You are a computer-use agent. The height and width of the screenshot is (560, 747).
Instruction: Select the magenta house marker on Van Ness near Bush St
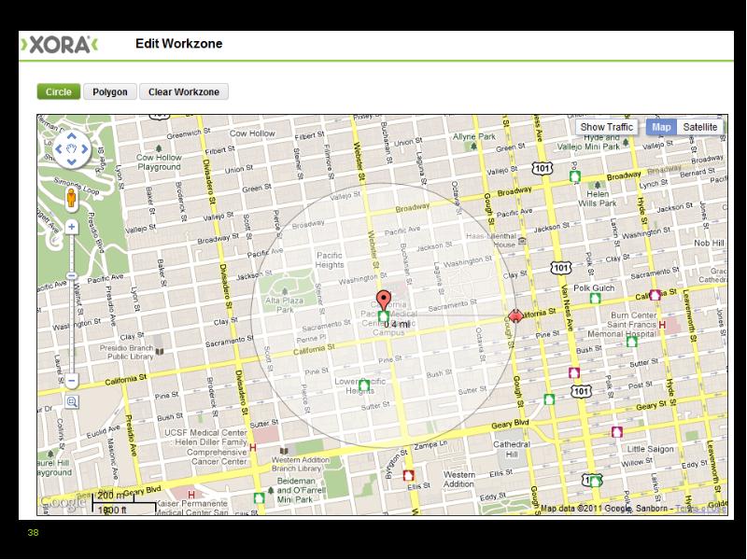click(574, 372)
